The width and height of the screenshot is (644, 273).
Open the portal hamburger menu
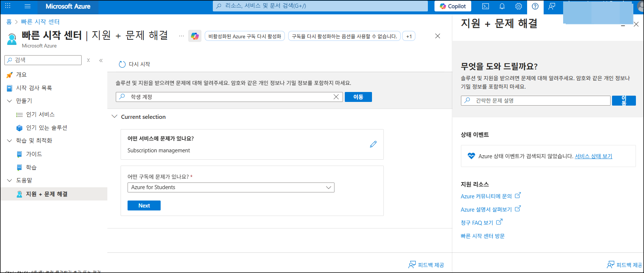click(28, 6)
